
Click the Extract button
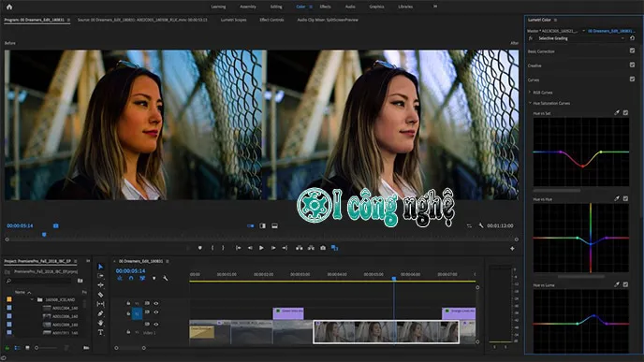311,248
